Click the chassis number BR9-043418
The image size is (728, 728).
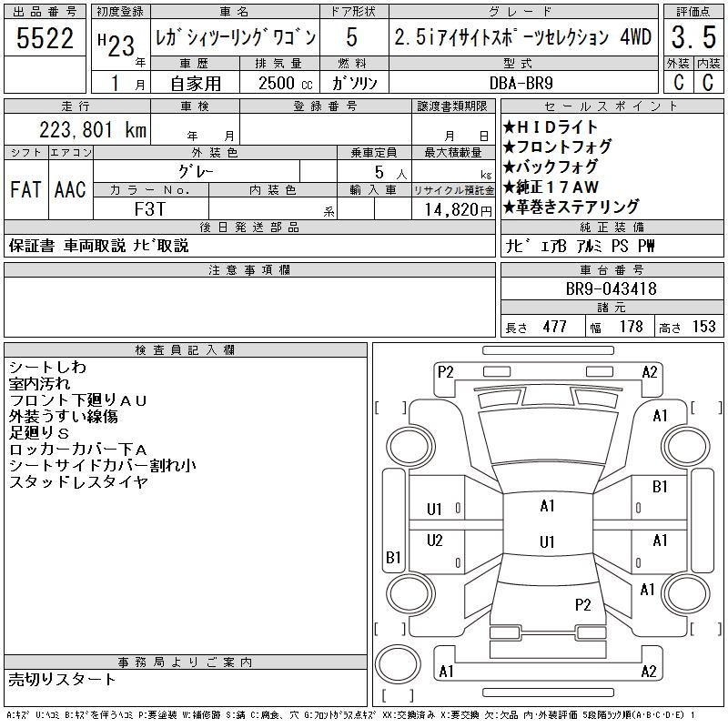(611, 288)
